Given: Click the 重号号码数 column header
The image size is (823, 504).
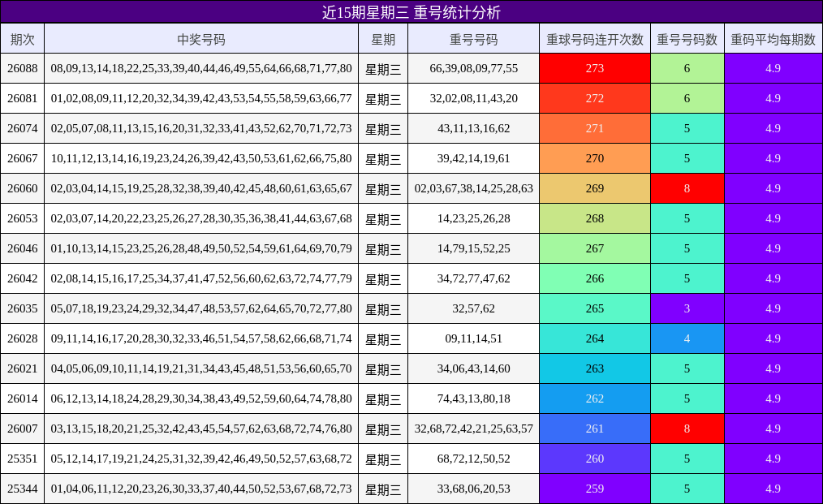Looking at the screenshot, I should click(686, 38).
